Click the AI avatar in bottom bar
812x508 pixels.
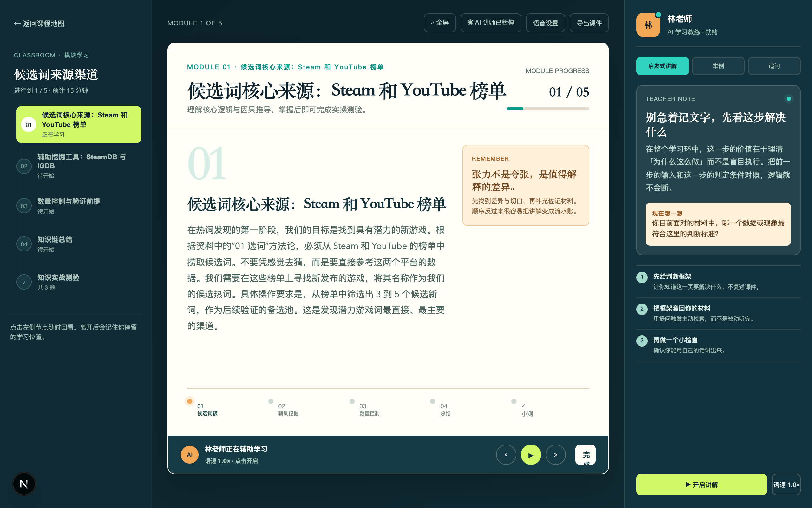pos(190,455)
